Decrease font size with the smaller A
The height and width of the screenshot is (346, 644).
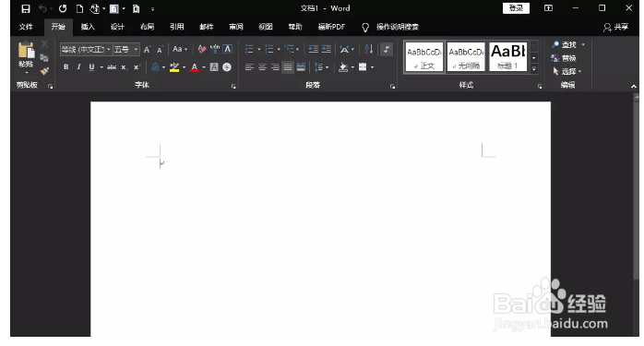(161, 49)
